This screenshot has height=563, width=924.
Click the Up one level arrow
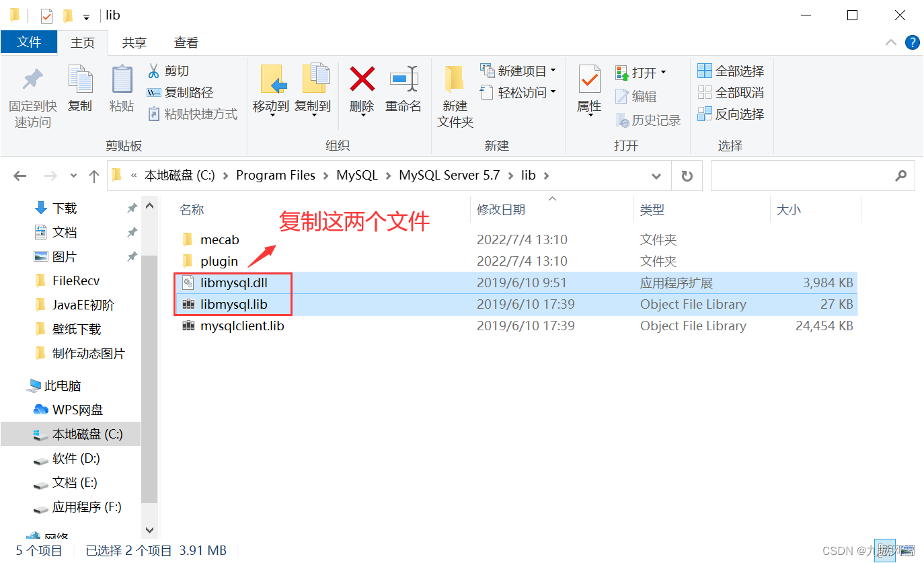pyautogui.click(x=94, y=176)
